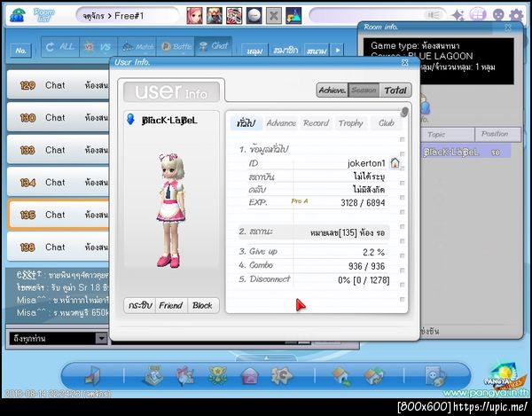Filter room list by Battle
This screenshot has width=532, height=416.
point(175,46)
